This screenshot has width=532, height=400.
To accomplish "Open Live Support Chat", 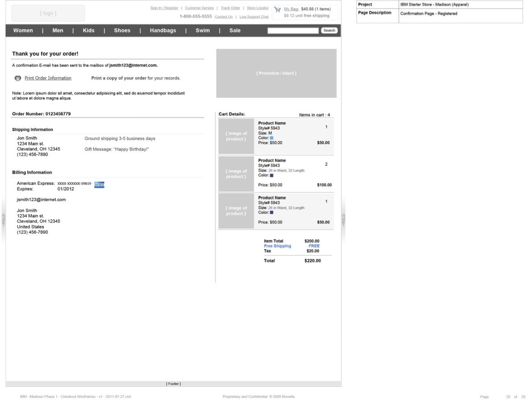I will [x=254, y=17].
